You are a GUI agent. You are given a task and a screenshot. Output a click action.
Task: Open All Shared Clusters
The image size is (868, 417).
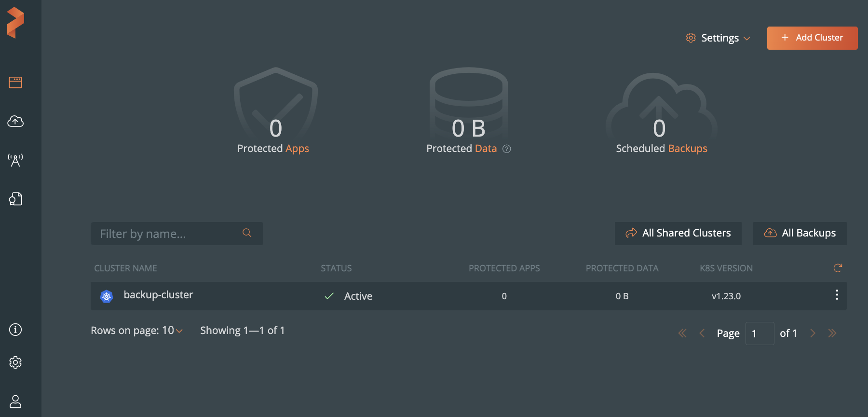click(678, 233)
